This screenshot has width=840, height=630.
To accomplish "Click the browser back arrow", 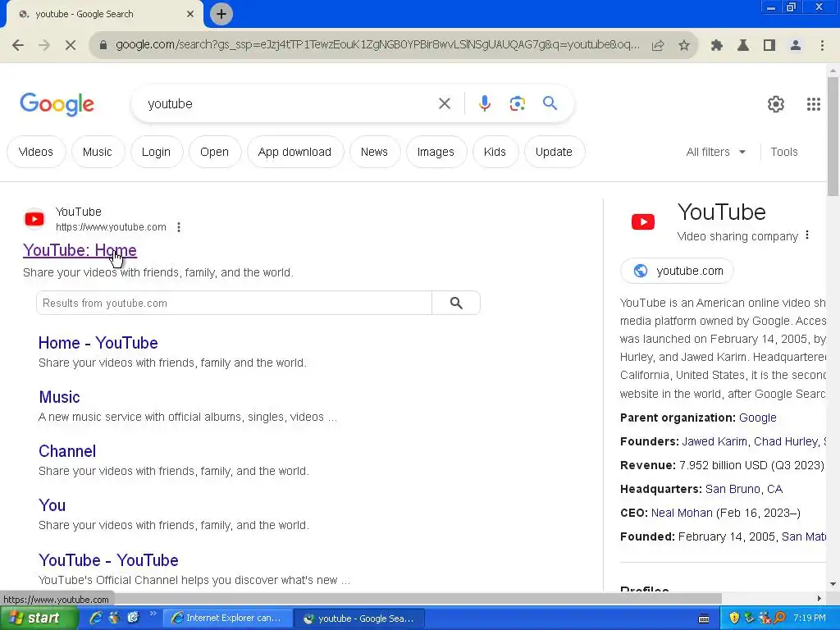I will pyautogui.click(x=18, y=45).
